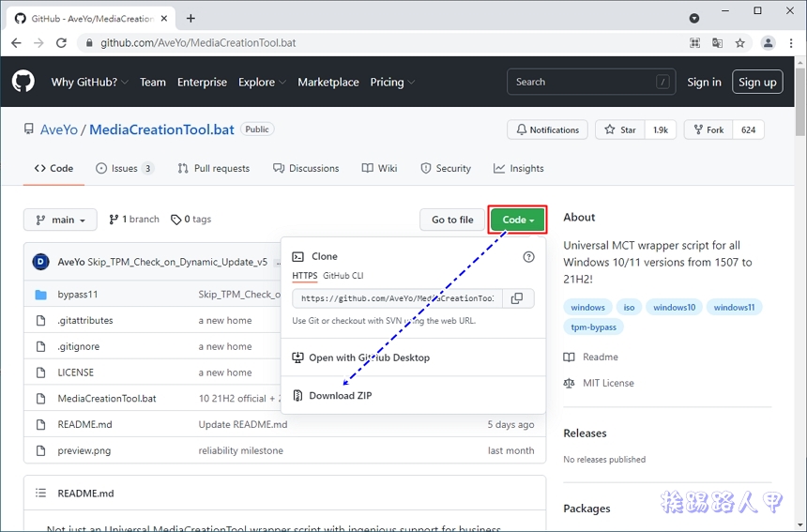This screenshot has height=532, width=807.
Task: Open Why GitHub? dropdown menu
Action: pos(89,82)
